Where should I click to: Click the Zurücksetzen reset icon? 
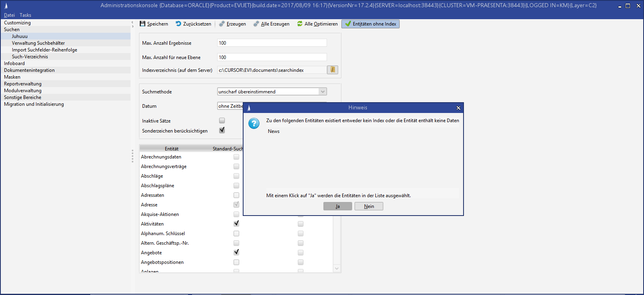coord(178,24)
